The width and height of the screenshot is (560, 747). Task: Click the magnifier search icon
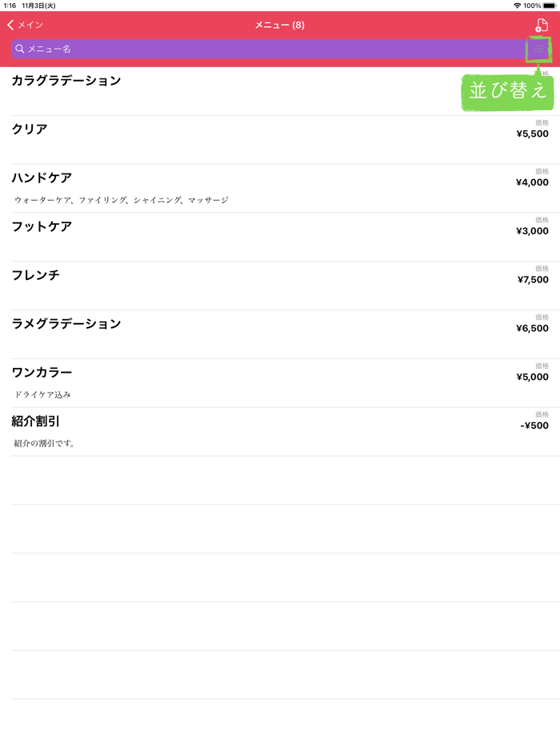click(x=20, y=50)
